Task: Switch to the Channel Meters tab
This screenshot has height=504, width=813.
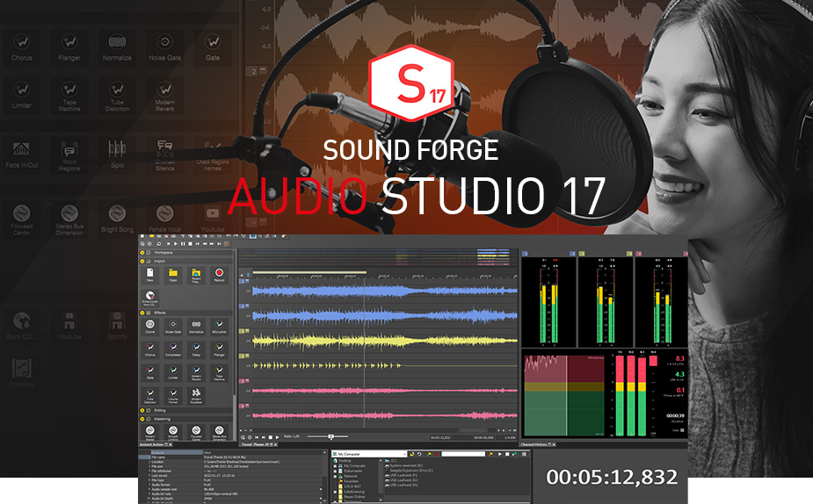Action: (x=534, y=444)
